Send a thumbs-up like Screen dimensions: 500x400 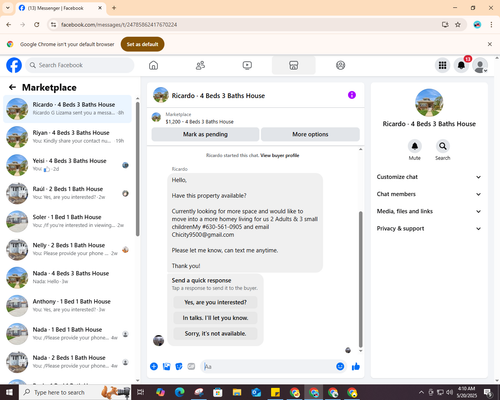coord(356,367)
